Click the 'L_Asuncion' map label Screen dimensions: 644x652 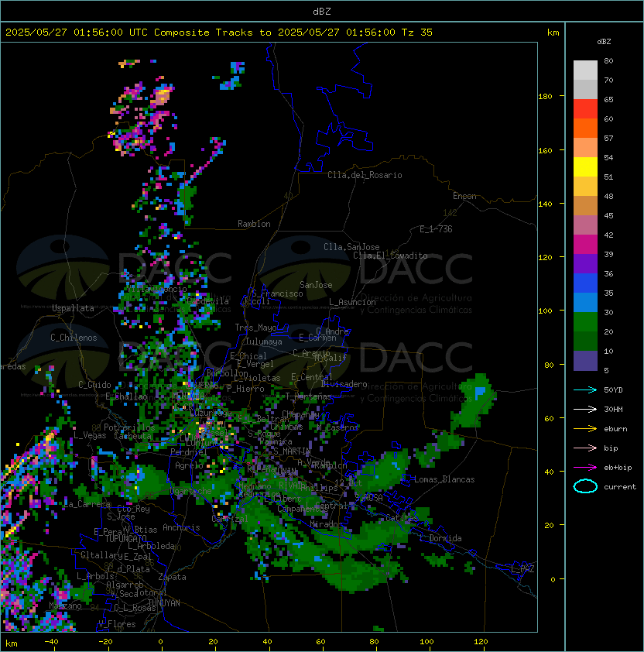352,302
